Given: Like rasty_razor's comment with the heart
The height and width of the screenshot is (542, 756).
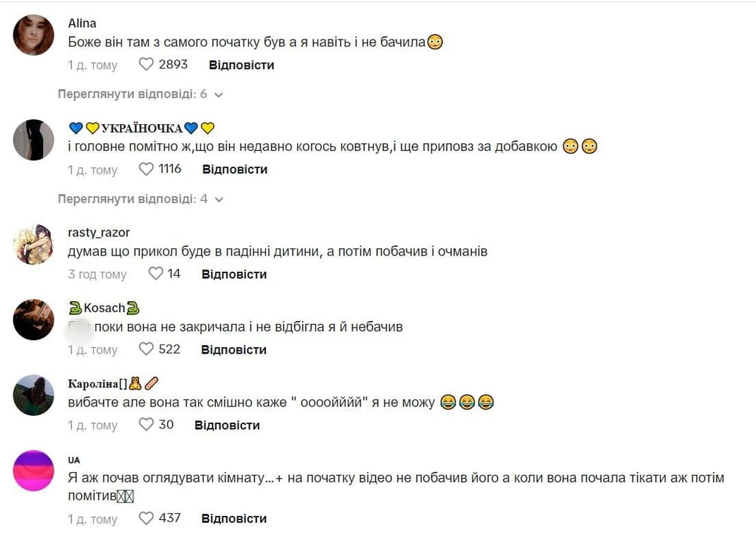Looking at the screenshot, I should (156, 274).
